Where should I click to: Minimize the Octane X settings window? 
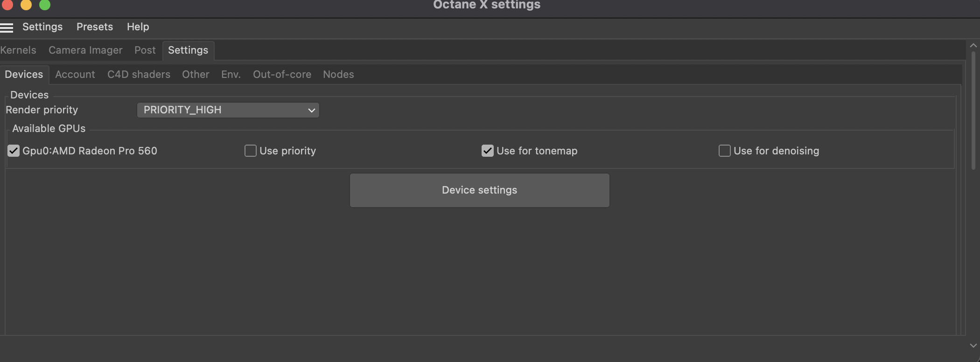pyautogui.click(x=26, y=5)
